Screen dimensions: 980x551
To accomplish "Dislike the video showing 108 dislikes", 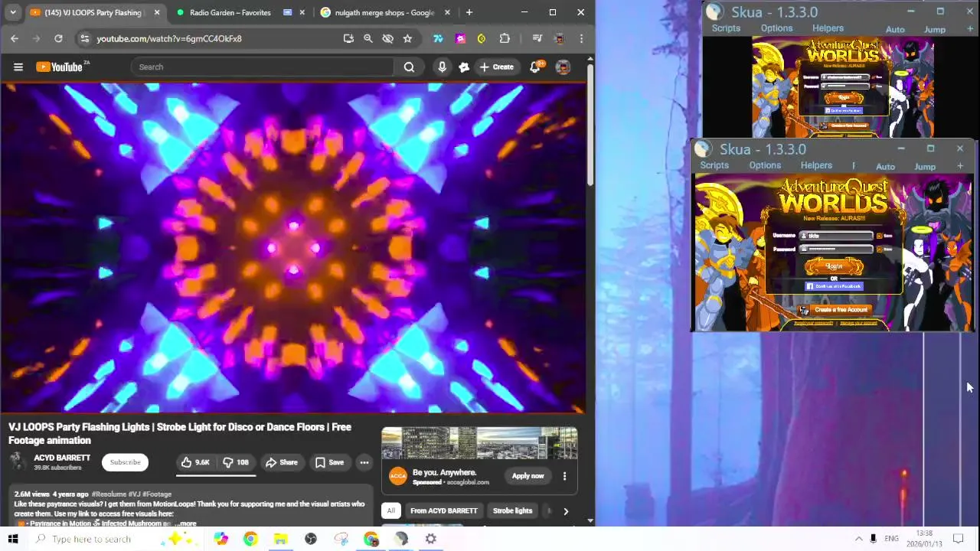I will pos(236,462).
